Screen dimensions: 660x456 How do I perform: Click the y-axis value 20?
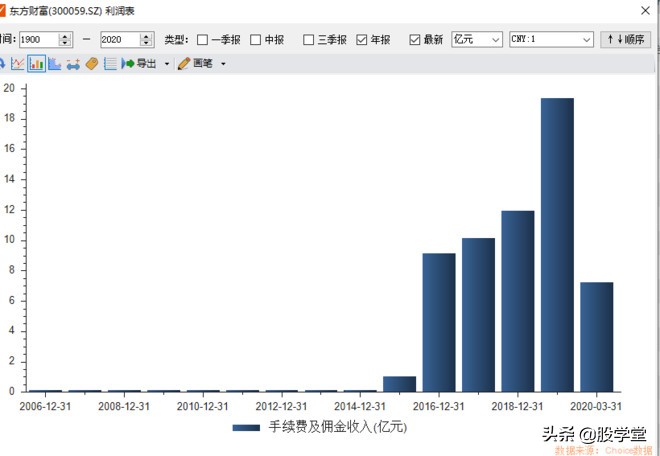10,88
